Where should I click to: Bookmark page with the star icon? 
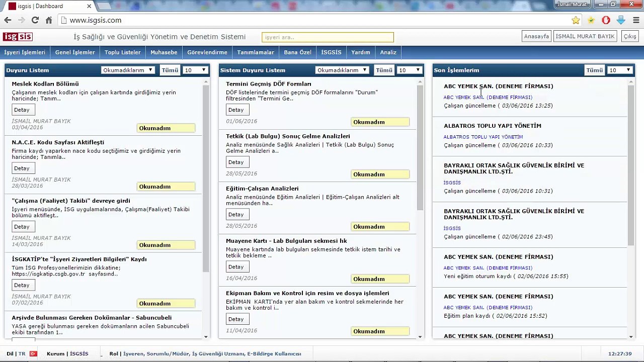(576, 20)
